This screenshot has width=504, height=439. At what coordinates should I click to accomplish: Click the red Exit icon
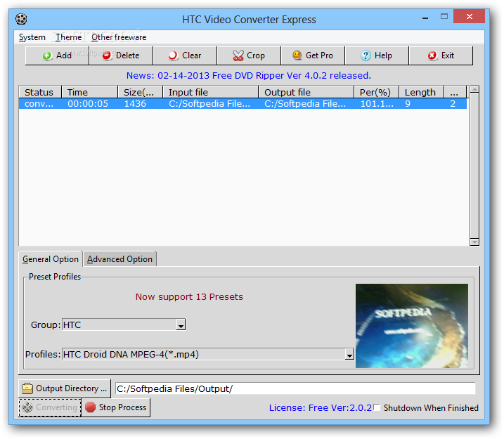(432, 55)
